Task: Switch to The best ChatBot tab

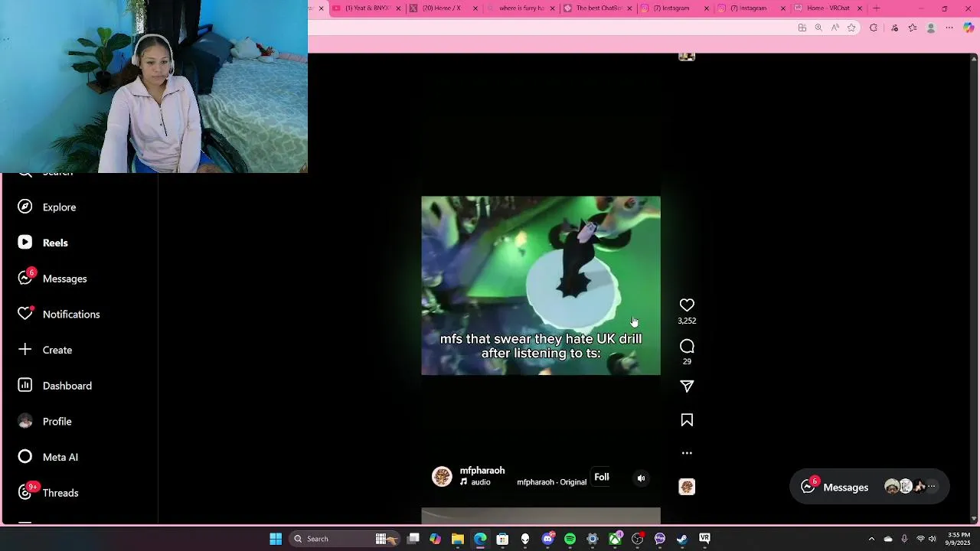Action: tap(597, 8)
